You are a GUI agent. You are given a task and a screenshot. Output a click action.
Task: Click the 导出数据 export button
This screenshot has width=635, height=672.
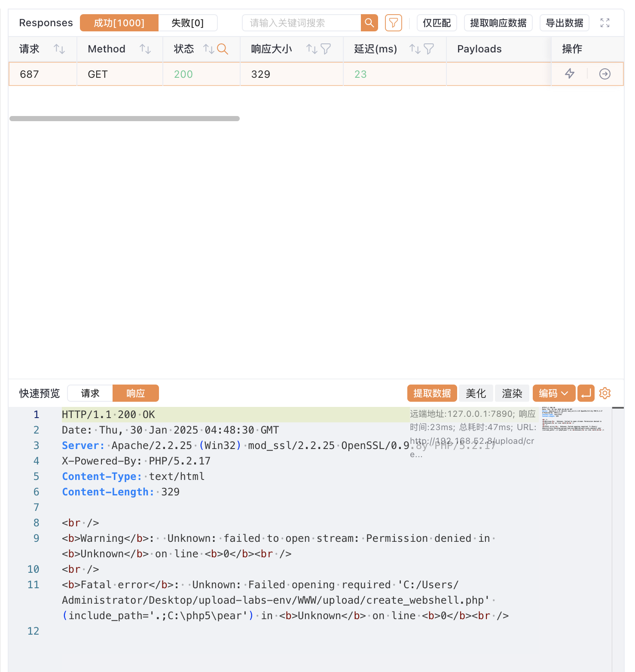click(x=564, y=23)
